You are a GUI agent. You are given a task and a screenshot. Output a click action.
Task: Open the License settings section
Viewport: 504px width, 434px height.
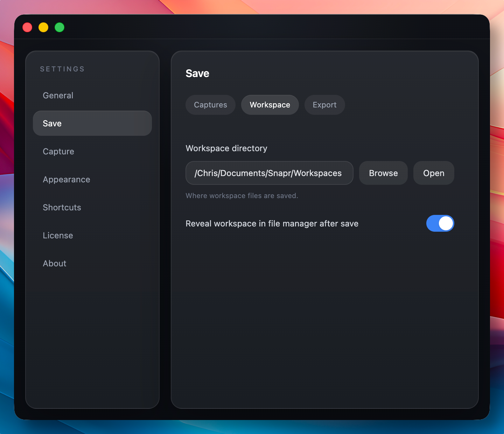pos(58,235)
